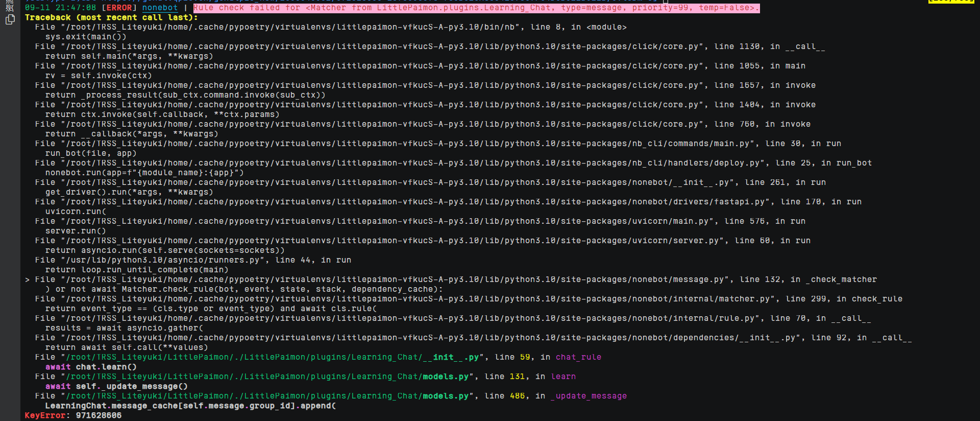The height and width of the screenshot is (421, 980).
Task: Click 'Traceback (most recent call last):' line
Action: pos(111,17)
